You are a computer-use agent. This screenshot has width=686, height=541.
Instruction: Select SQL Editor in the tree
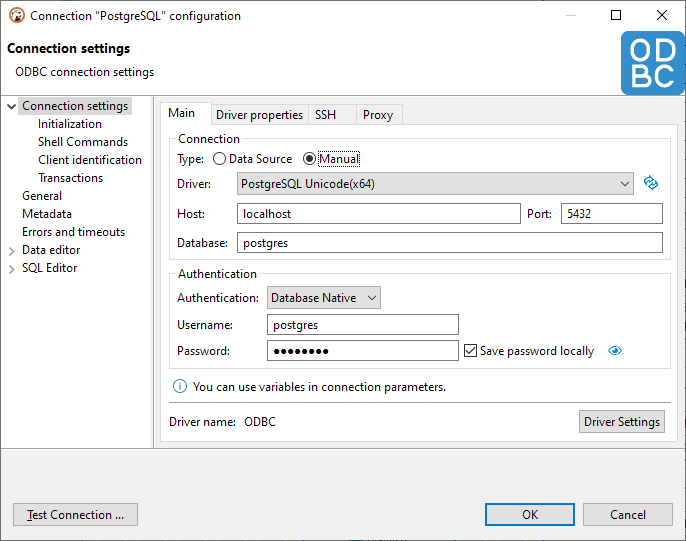(x=49, y=268)
